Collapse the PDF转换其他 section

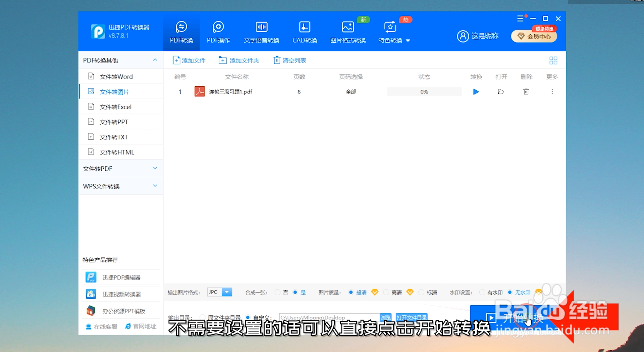click(x=155, y=60)
